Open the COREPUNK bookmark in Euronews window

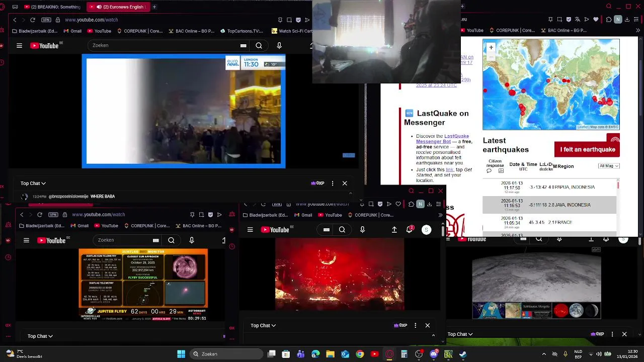(140, 31)
